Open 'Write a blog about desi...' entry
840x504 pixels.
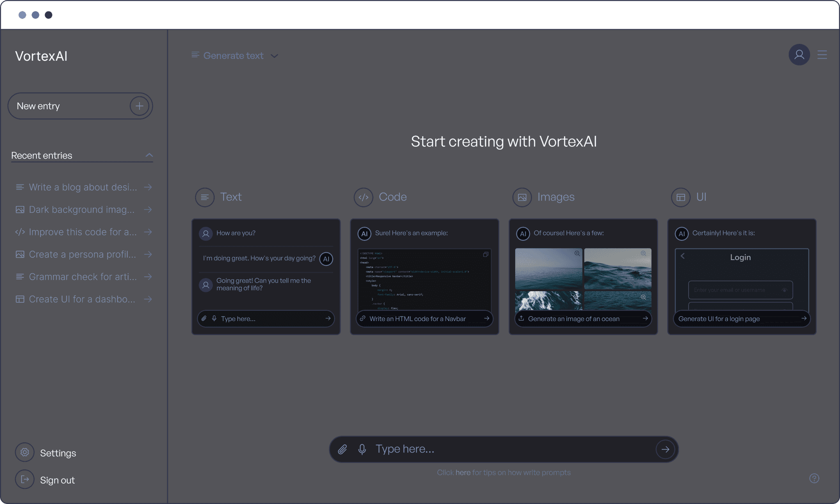[x=83, y=187]
